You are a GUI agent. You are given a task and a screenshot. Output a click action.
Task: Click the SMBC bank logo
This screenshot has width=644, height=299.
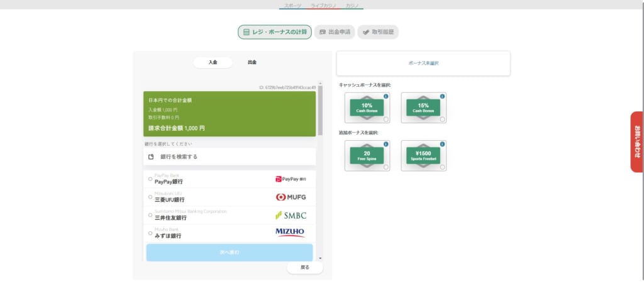point(291,215)
